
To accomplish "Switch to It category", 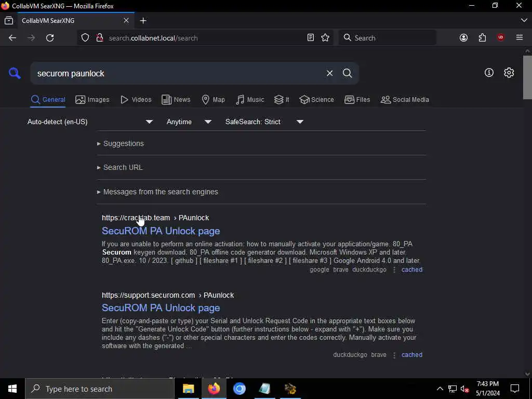I will point(281,100).
